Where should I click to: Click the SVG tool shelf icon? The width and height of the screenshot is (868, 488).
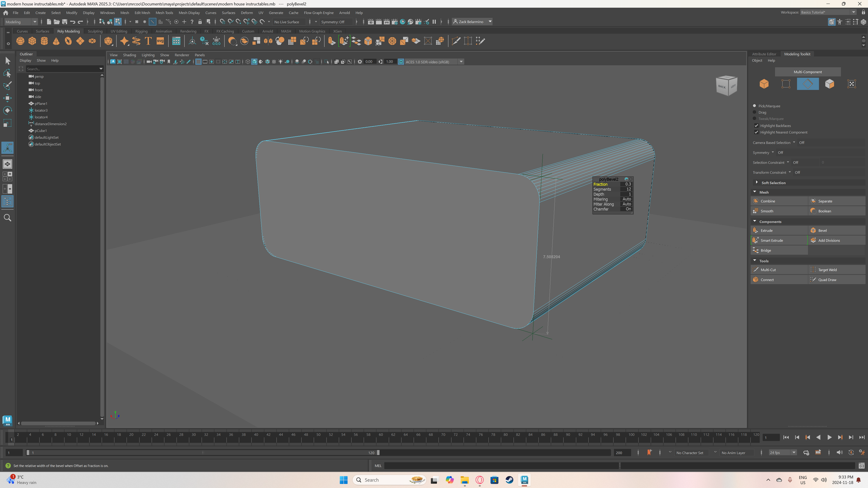point(160,41)
